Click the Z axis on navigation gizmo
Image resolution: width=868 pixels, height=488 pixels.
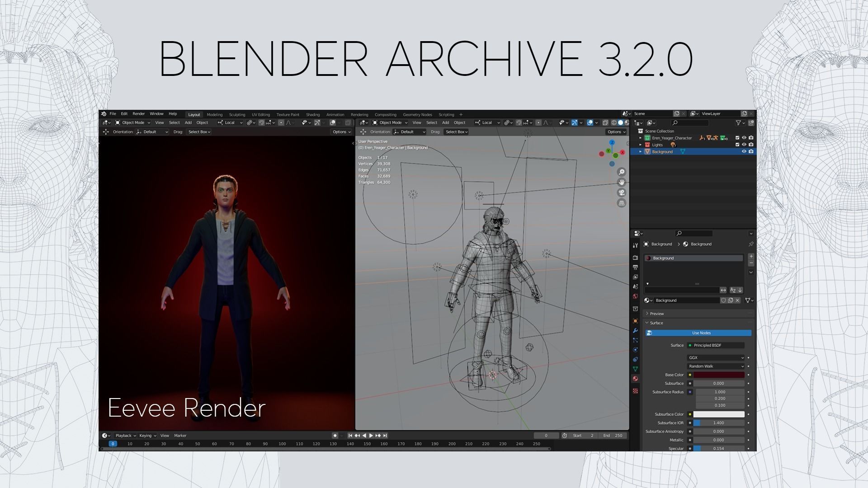(x=612, y=143)
